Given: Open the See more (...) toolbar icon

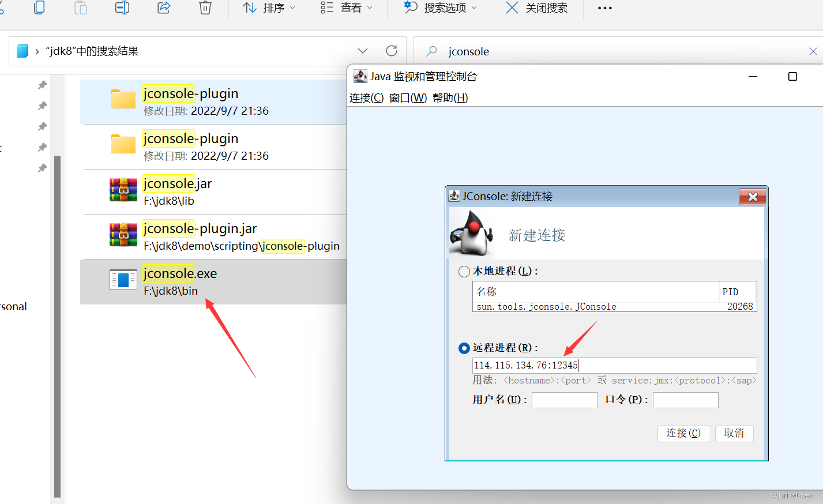Looking at the screenshot, I should click(x=604, y=8).
